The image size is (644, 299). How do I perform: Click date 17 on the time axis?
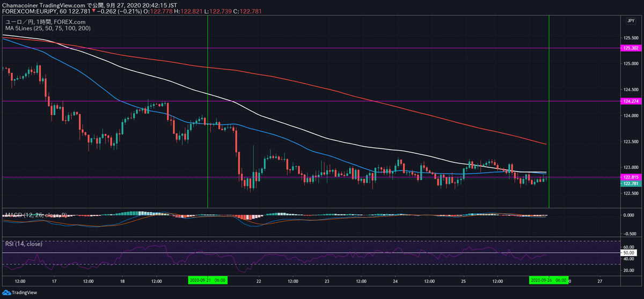tap(55, 280)
